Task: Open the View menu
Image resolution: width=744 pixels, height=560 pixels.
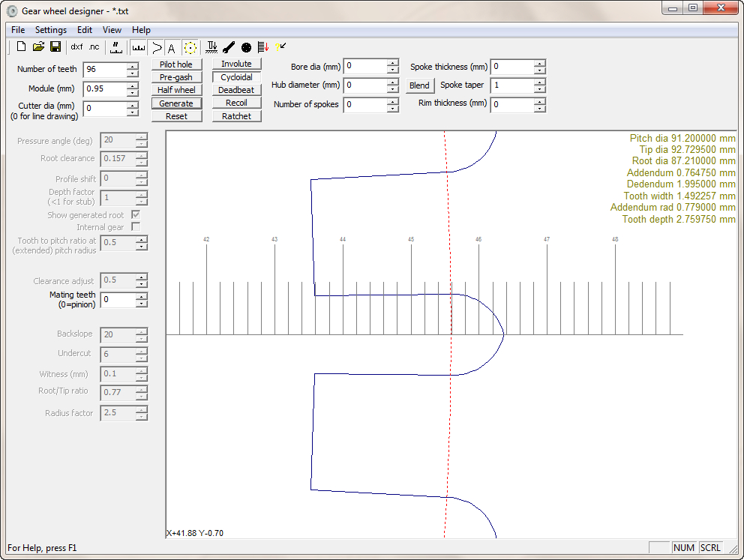Action: pyautogui.click(x=112, y=30)
